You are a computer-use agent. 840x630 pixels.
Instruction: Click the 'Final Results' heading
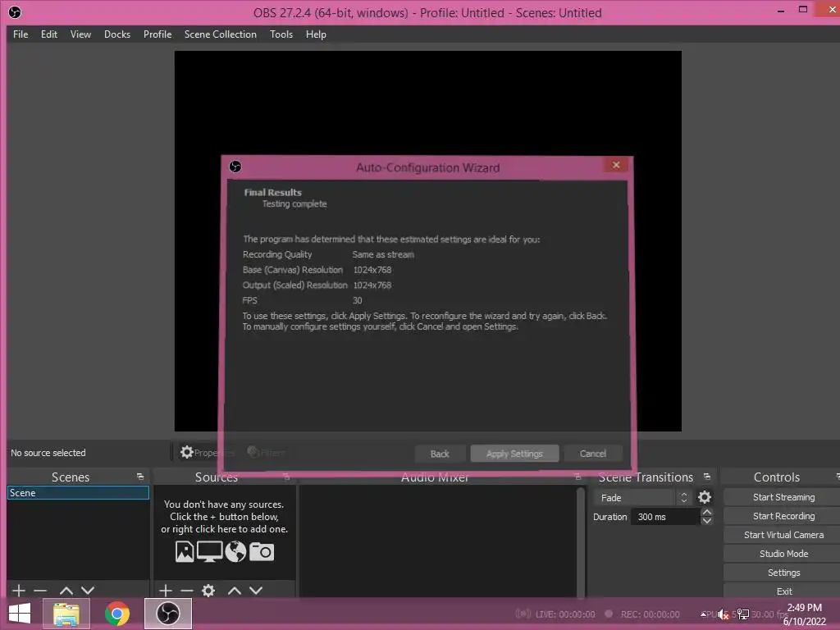pyautogui.click(x=272, y=192)
